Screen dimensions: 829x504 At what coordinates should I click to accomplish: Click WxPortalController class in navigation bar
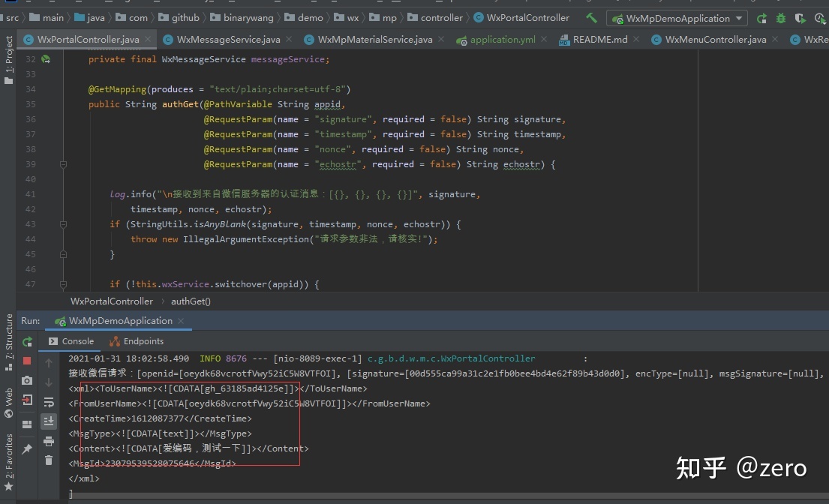[x=522, y=18]
